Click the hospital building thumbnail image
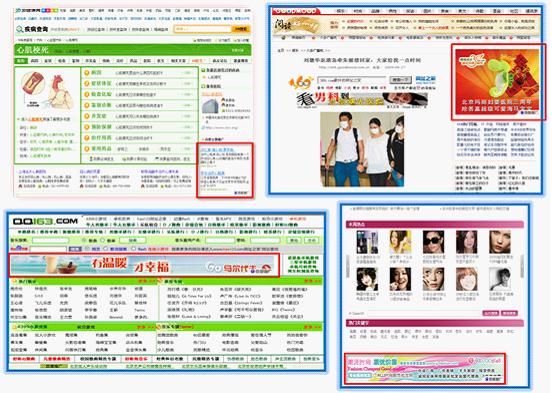This screenshot has width=552, height=393. (210, 106)
